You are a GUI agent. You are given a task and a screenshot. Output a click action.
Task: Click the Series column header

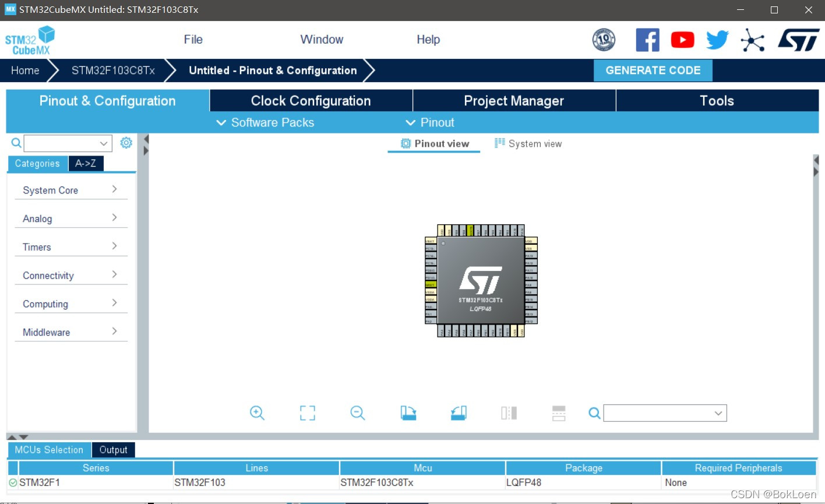[x=96, y=468]
